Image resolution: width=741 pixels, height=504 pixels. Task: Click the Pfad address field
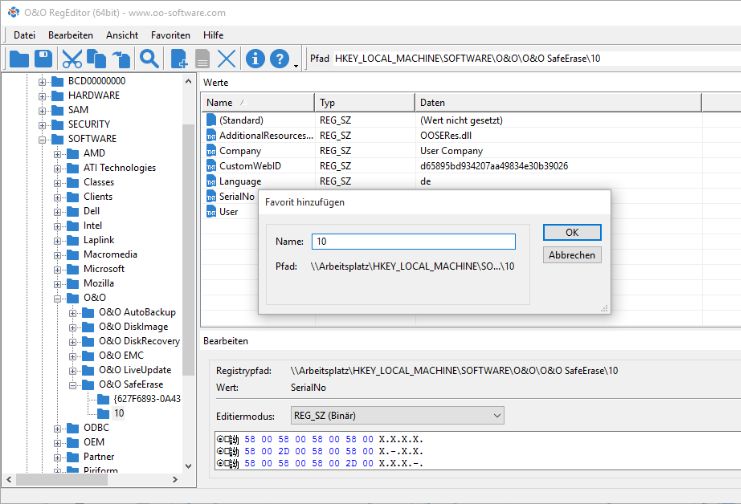click(x=536, y=59)
